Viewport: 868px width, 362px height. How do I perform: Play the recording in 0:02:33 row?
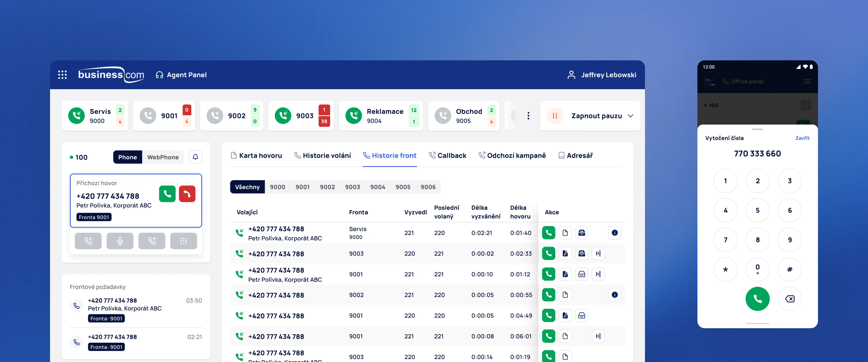coord(598,253)
